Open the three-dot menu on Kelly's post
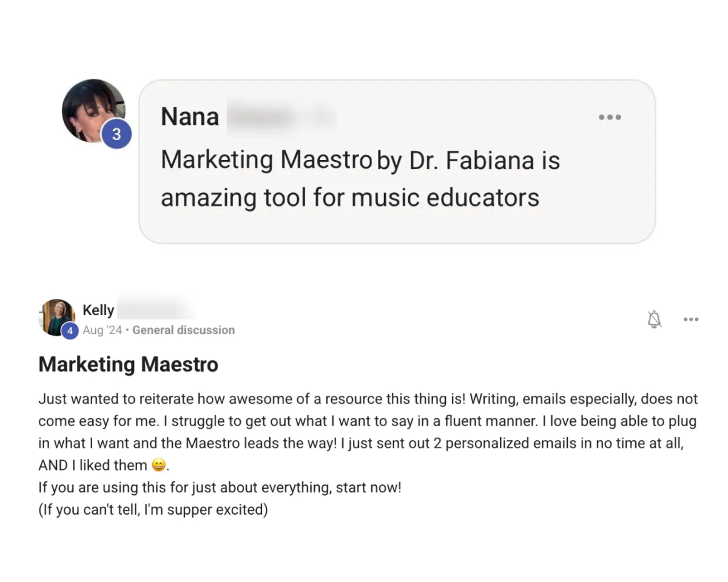The height and width of the screenshot is (582, 728). (690, 319)
